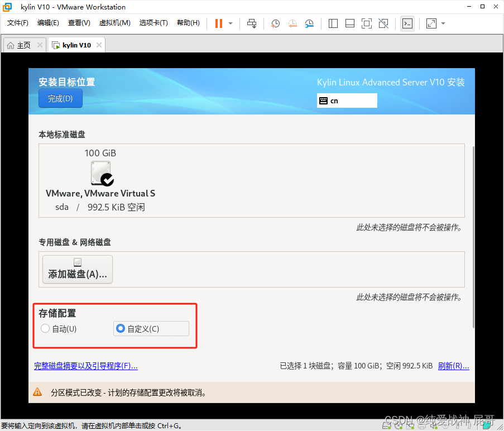Select the 自动(U) radio button
The width and height of the screenshot is (504, 431).
[x=45, y=328]
